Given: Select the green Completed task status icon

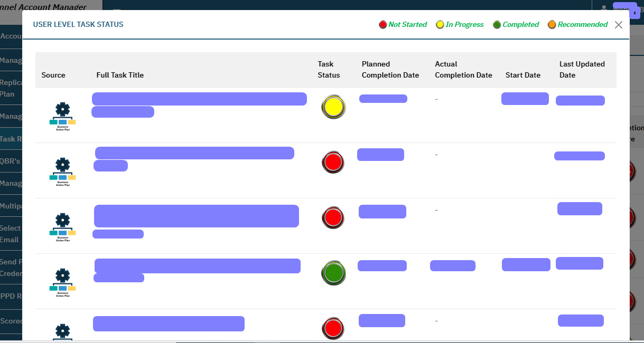Looking at the screenshot, I should pyautogui.click(x=333, y=273).
